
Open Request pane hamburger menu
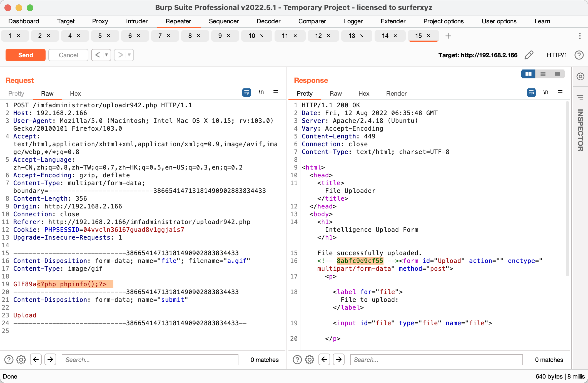[276, 93]
